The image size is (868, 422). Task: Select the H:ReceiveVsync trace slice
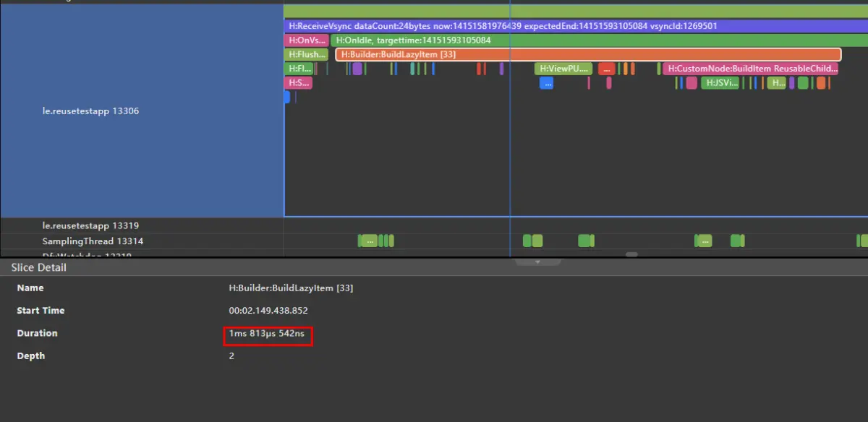coord(576,26)
